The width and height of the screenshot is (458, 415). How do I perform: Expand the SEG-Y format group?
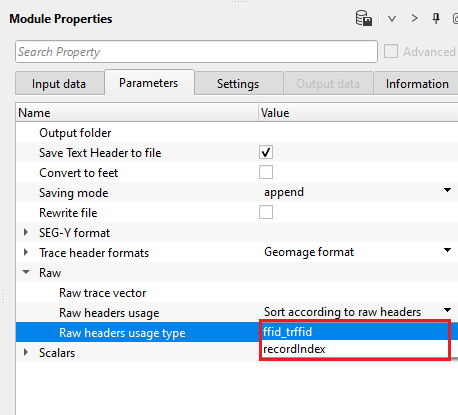click(26, 232)
